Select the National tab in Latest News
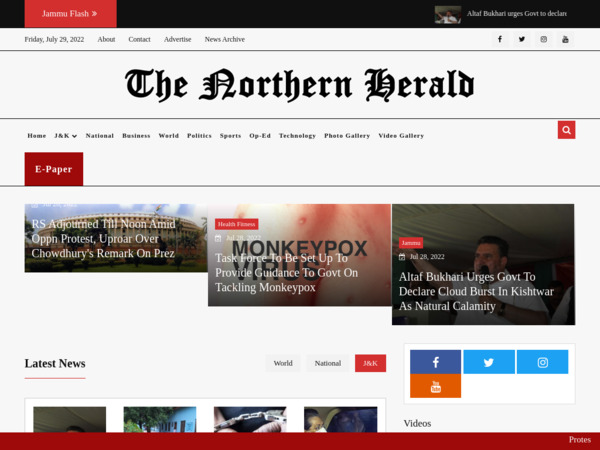This screenshot has width=600, height=450. click(328, 363)
